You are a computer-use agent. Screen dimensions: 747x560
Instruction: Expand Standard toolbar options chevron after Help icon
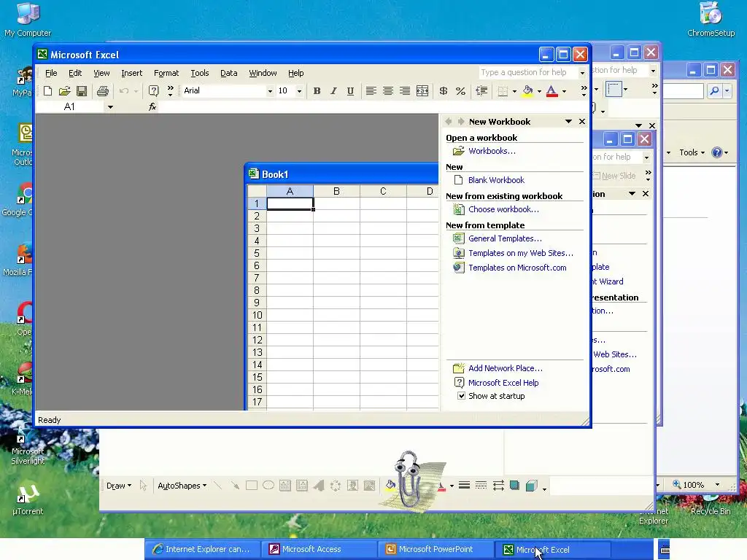click(170, 91)
